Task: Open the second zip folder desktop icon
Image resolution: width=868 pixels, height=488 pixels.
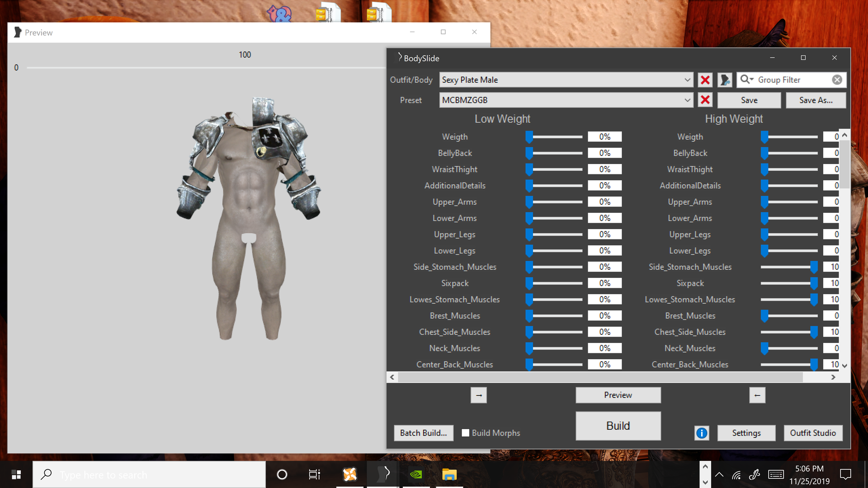Action: (379, 12)
